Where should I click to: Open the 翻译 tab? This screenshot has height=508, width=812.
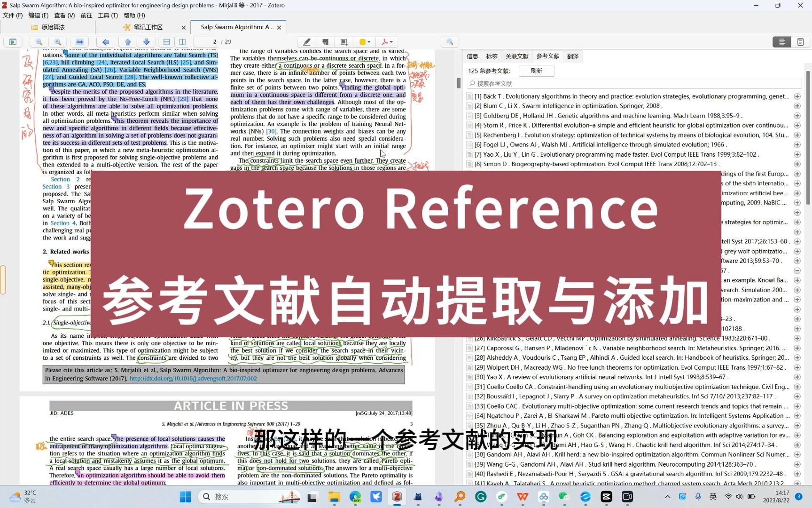pyautogui.click(x=573, y=56)
